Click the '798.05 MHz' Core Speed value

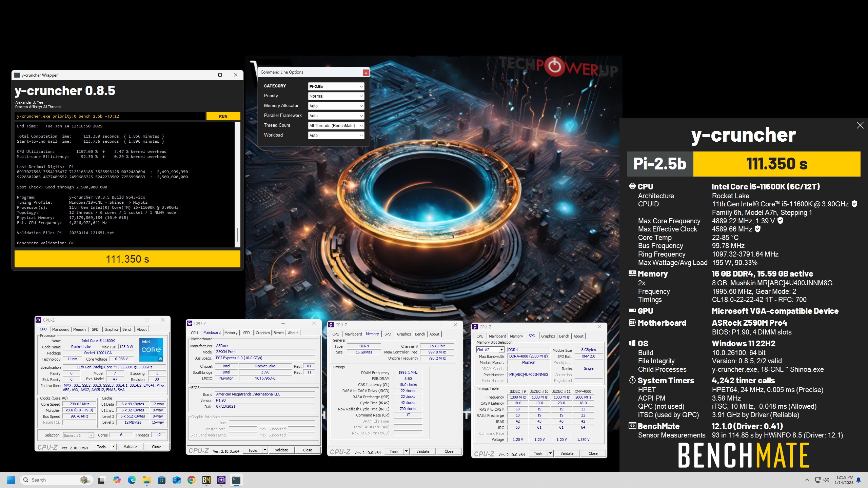point(79,404)
